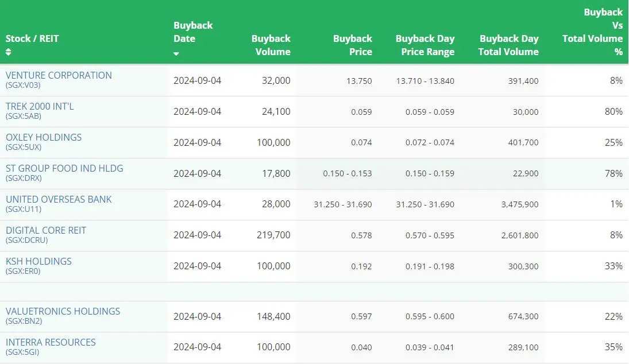
Task: Select KSH Holdings percentage 33%
Action: pyautogui.click(x=613, y=266)
